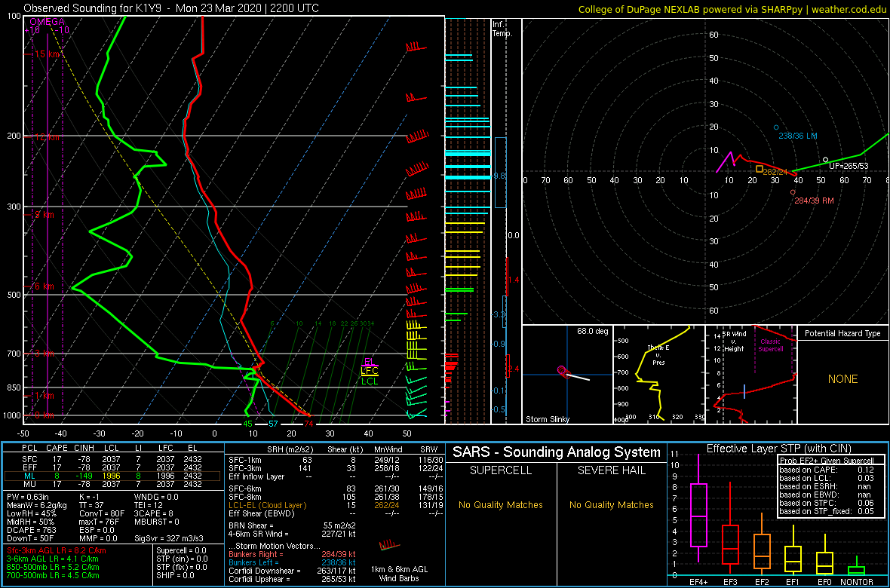Viewport: 890px width, 588px height.
Task: Click the Bunkers Left = 238/36 kt line
Action: (x=292, y=562)
